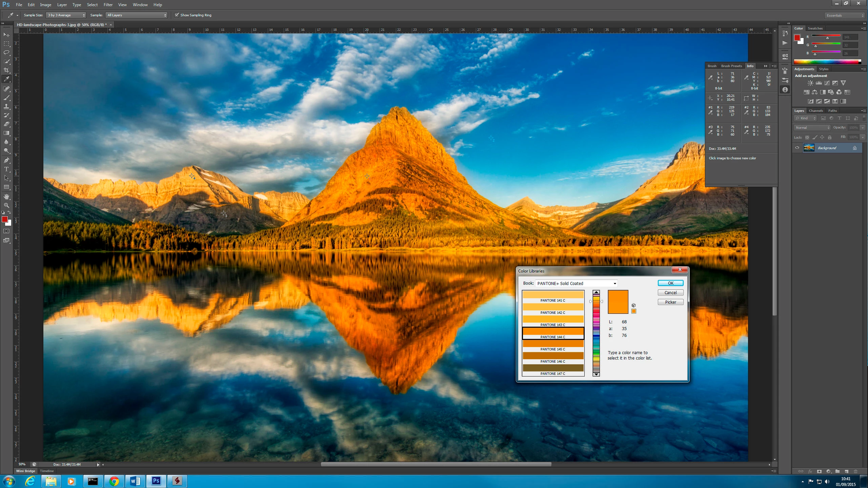Open the Sample Size dropdown
Screen dimensions: 868x488
[x=66, y=15]
